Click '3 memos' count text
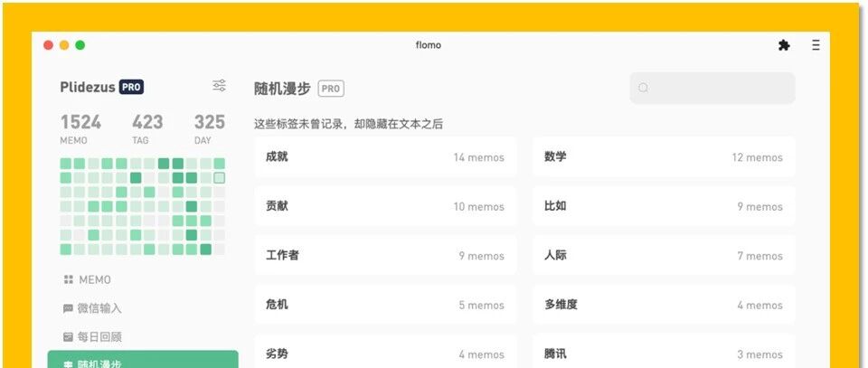The height and width of the screenshot is (368, 868). point(760,354)
